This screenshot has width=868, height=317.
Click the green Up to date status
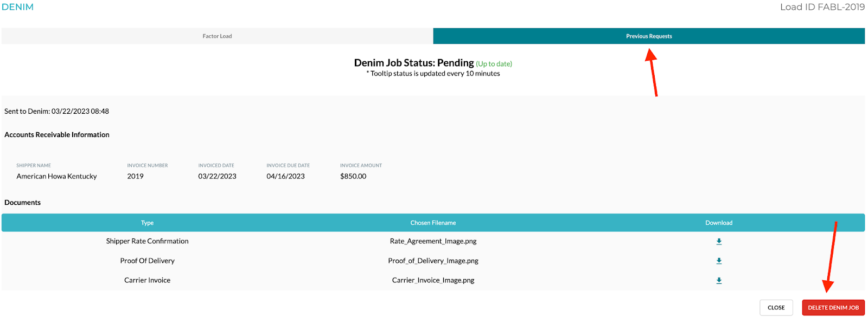(x=494, y=64)
